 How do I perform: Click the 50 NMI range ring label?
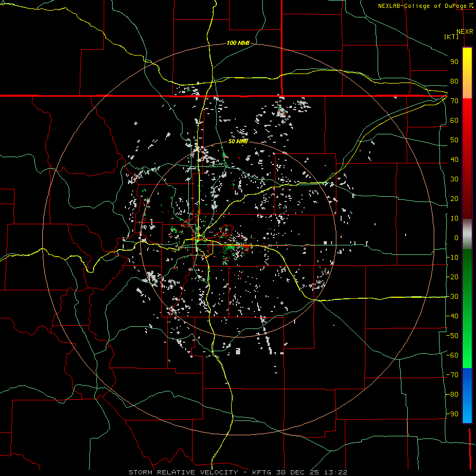pyautogui.click(x=238, y=141)
